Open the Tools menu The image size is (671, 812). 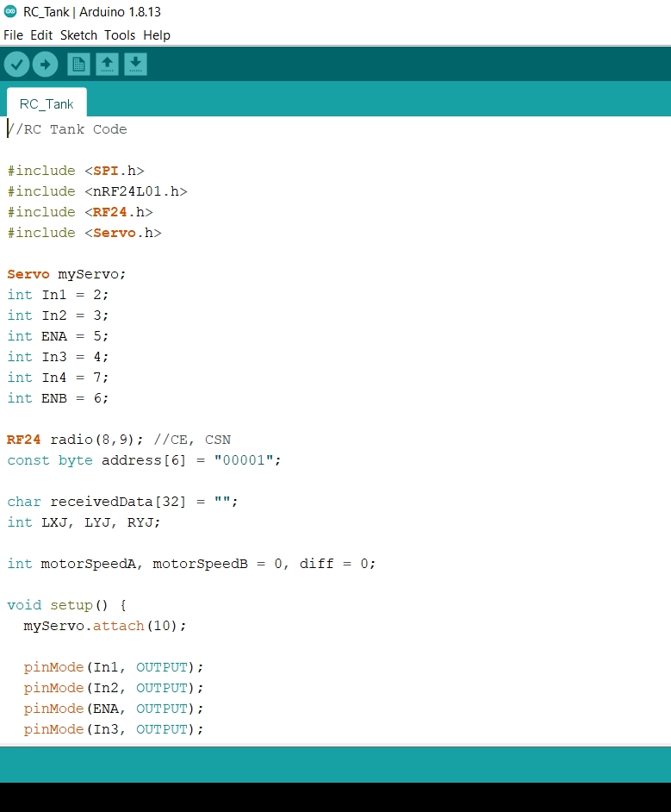[x=120, y=35]
